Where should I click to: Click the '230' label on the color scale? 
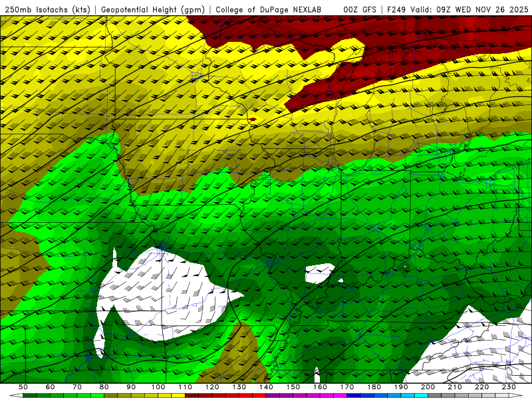[509, 387]
